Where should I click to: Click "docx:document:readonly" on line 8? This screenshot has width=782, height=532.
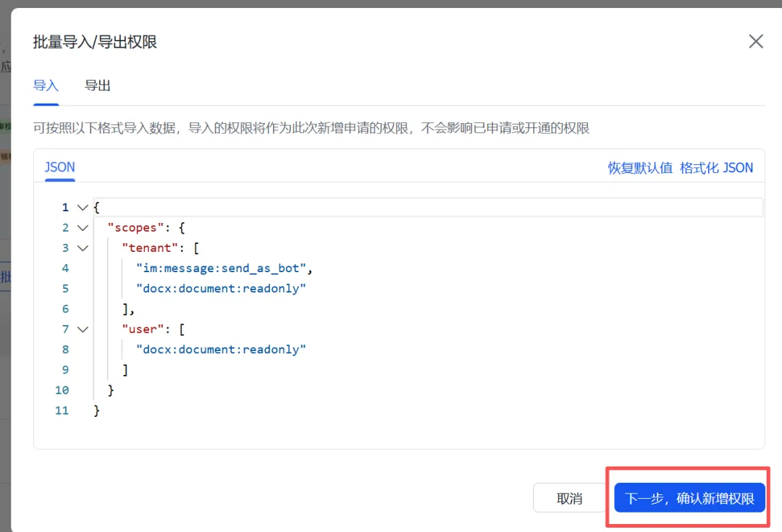coord(221,350)
